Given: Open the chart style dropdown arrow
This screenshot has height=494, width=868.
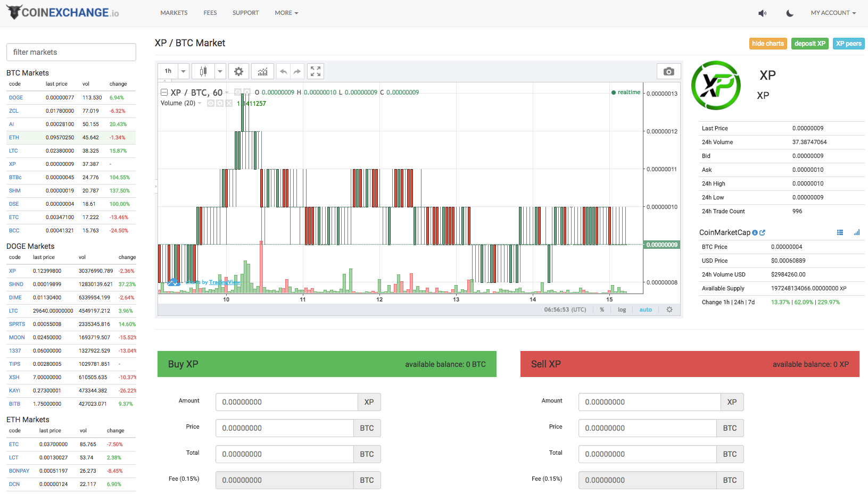Looking at the screenshot, I should point(220,71).
